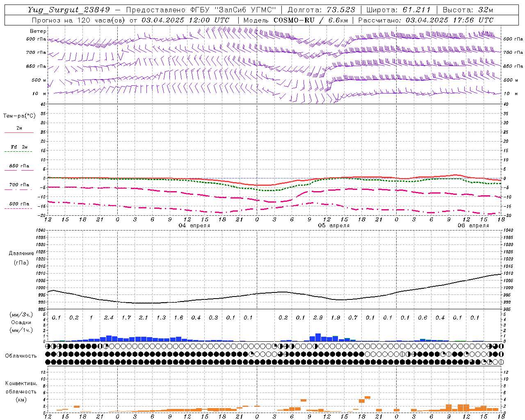Click the latitude value Широта: 61.211
This screenshot has height=420, width=525.
(x=398, y=10)
